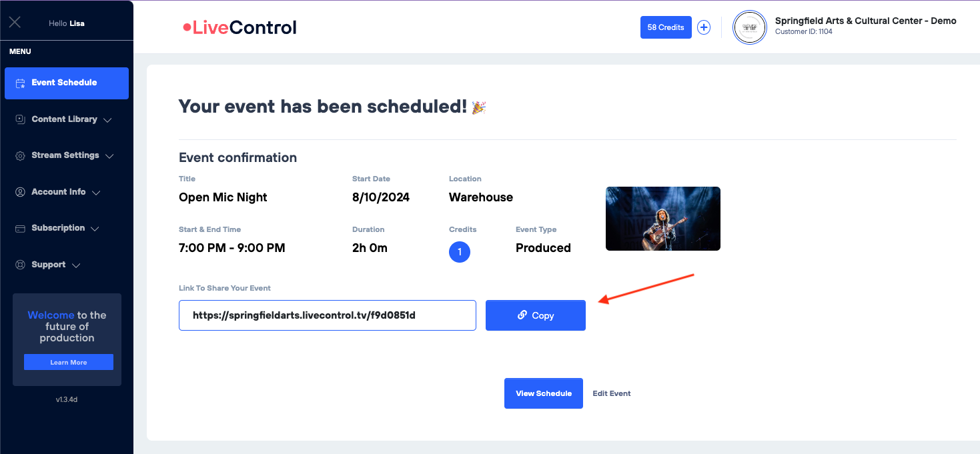Open Stream Settings via its gear icon
980x454 pixels.
(x=19, y=155)
